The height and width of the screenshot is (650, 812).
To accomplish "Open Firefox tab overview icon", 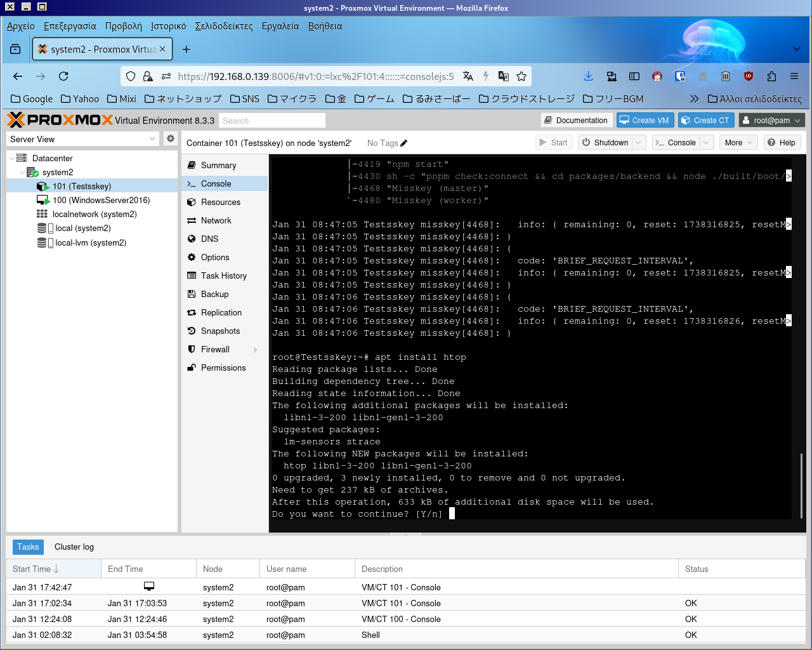I will pos(15,49).
